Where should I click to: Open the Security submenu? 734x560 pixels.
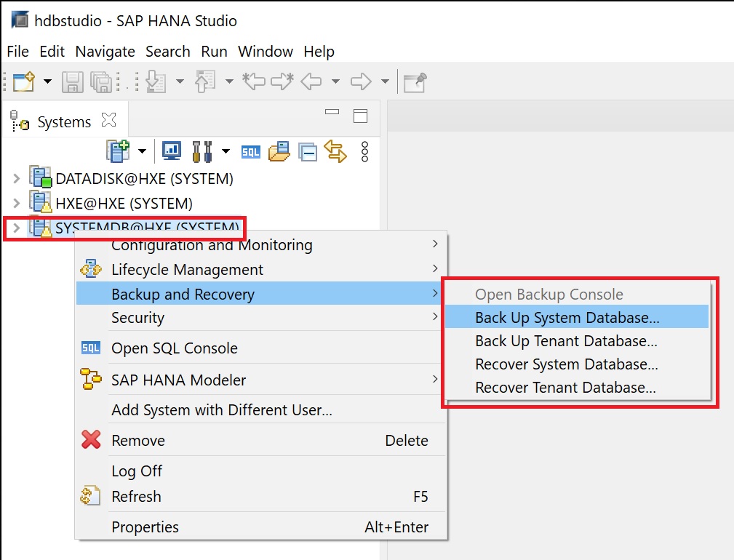click(x=260, y=318)
